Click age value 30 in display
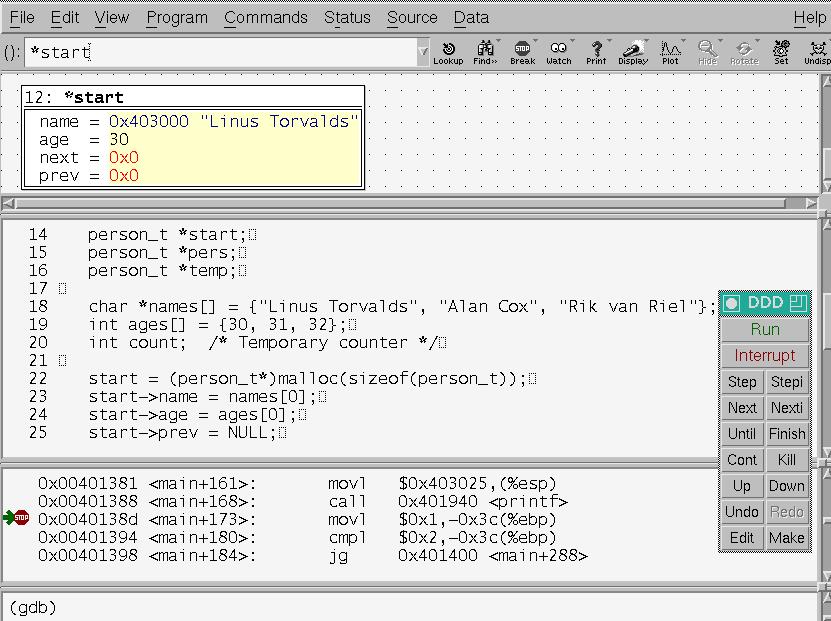831x621 pixels. (x=119, y=139)
